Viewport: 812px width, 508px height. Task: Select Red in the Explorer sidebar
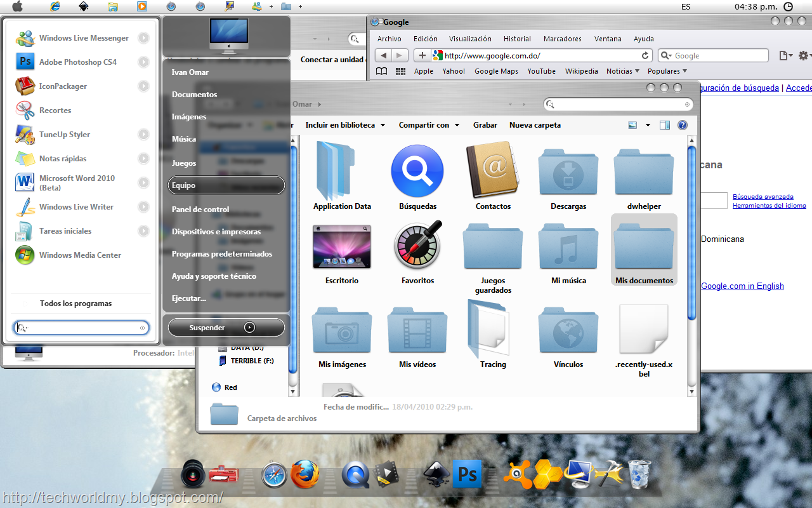[225, 387]
